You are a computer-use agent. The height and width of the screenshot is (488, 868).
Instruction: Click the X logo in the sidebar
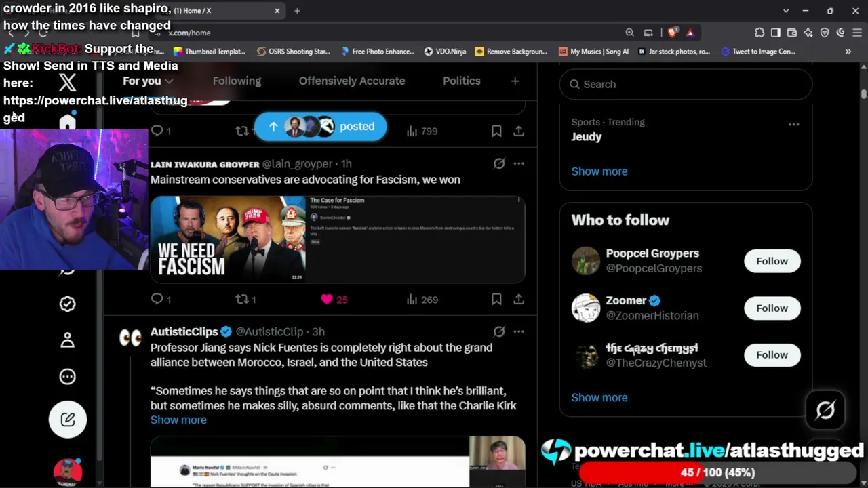[x=67, y=83]
